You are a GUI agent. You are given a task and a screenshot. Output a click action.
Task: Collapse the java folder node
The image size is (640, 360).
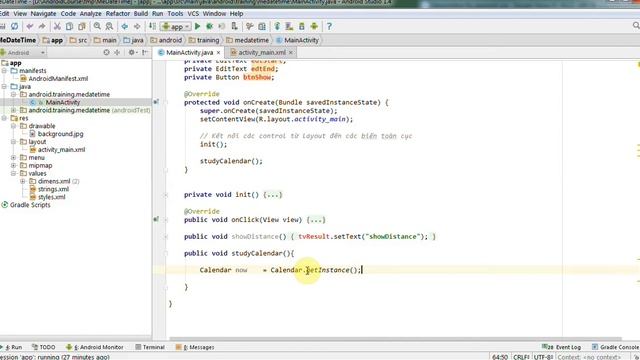pos(4,87)
